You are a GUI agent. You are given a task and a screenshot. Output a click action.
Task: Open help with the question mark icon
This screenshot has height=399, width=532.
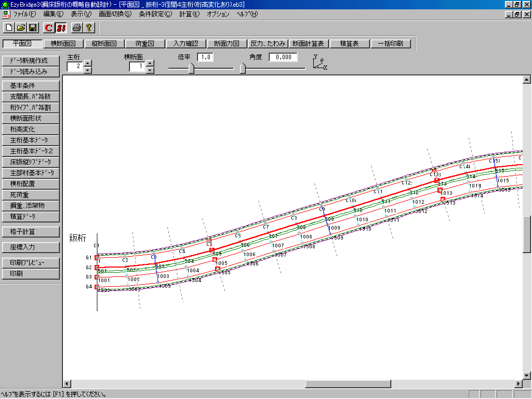89,28
